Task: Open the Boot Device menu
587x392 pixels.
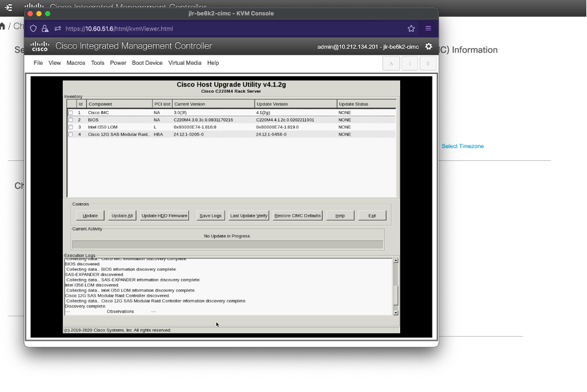Action: (x=147, y=63)
